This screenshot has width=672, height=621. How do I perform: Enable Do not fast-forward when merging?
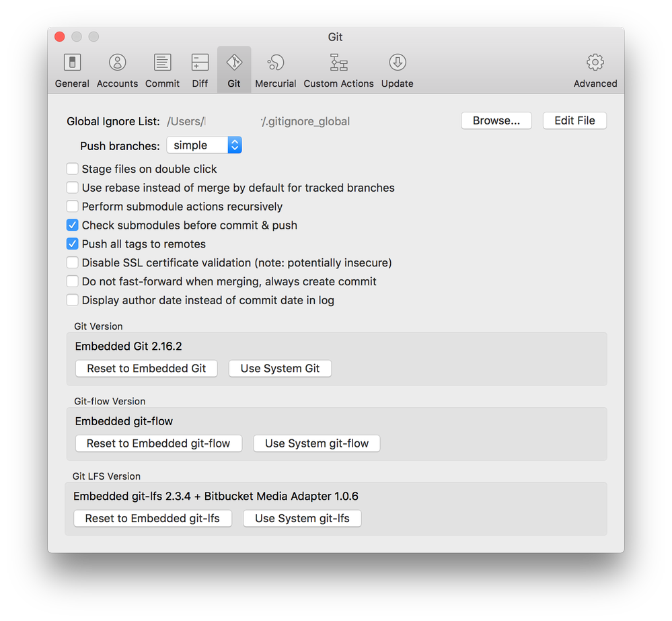click(73, 282)
